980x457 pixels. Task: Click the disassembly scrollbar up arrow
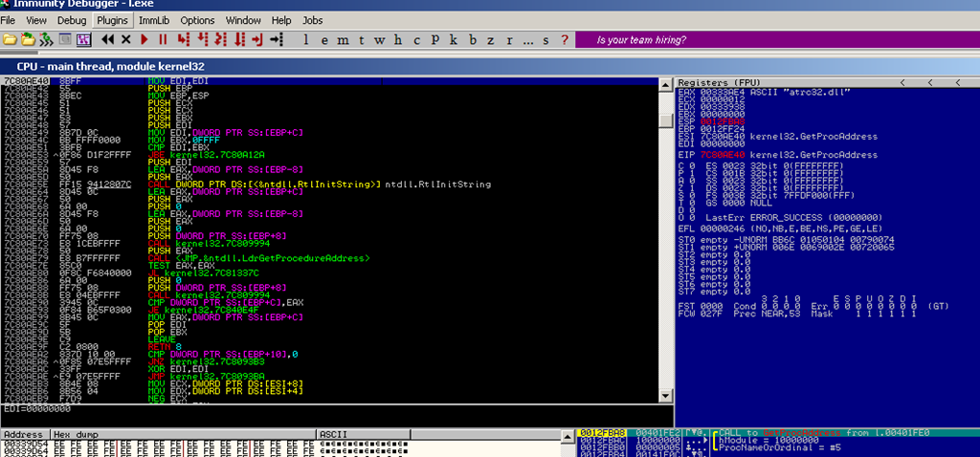[x=664, y=83]
